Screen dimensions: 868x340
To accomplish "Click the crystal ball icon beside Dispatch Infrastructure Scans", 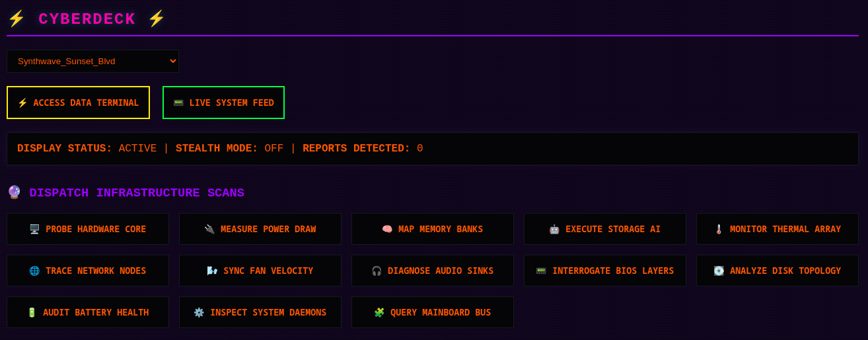I will coord(15,192).
